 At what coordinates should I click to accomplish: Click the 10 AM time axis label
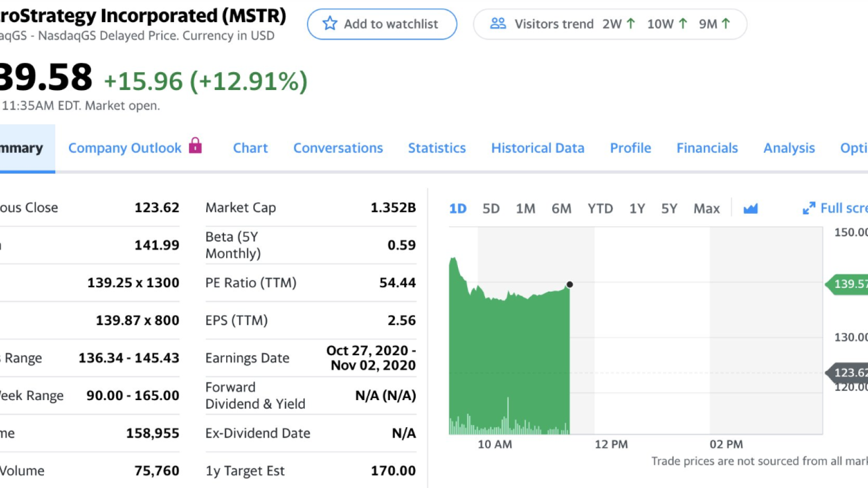point(494,444)
